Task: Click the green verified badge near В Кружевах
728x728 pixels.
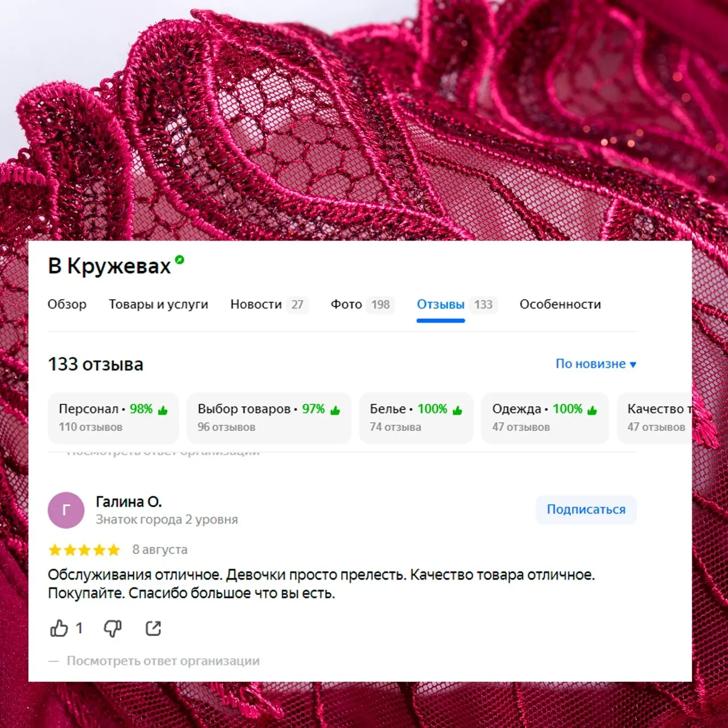Action: 180,260
